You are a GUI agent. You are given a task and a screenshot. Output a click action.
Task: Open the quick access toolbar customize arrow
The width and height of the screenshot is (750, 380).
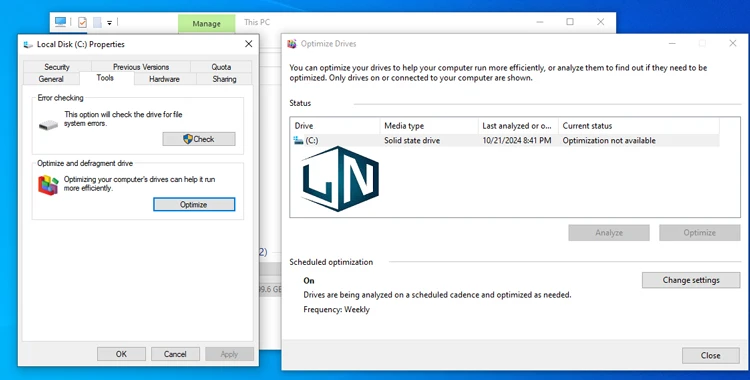point(109,22)
